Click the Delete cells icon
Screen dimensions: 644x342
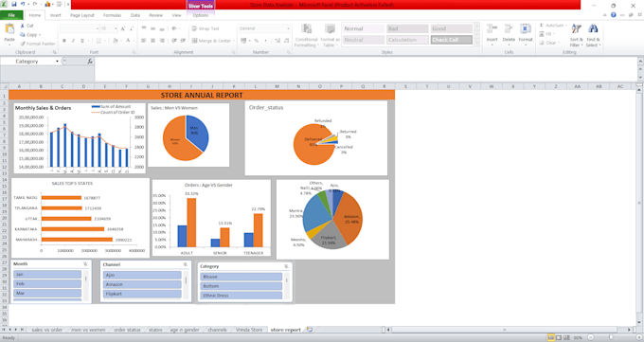click(509, 28)
